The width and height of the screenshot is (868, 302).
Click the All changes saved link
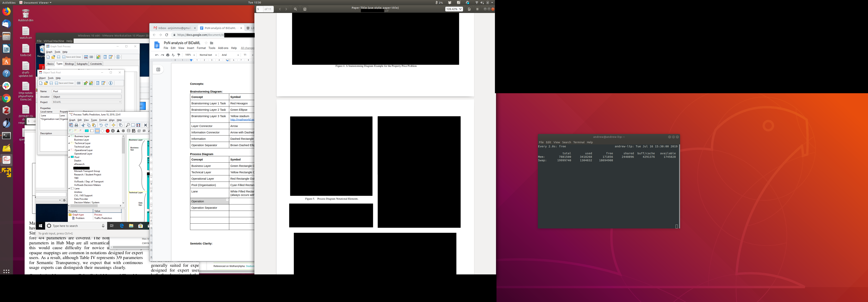pos(247,48)
